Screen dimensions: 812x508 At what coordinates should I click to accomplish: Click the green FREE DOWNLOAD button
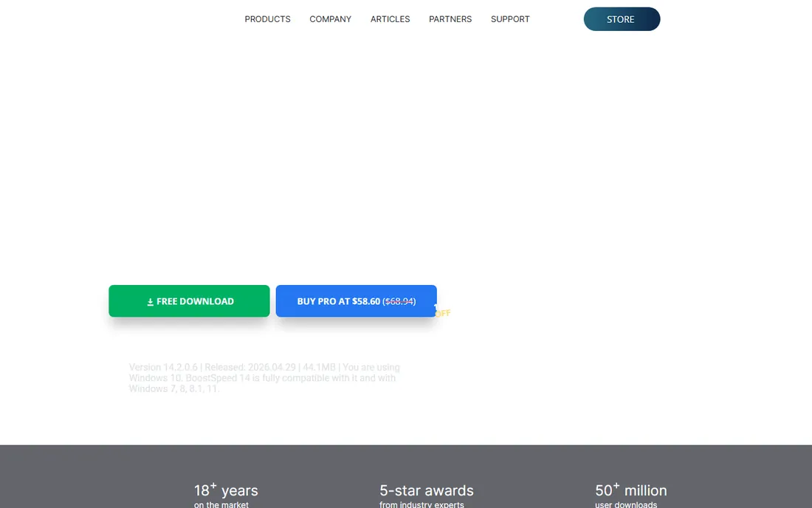click(x=189, y=301)
